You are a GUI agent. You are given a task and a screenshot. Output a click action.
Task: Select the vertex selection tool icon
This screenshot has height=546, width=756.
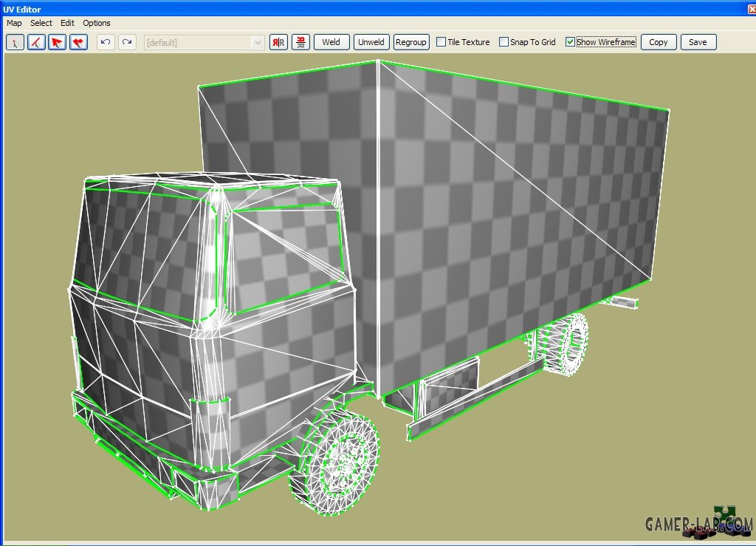[x=15, y=42]
